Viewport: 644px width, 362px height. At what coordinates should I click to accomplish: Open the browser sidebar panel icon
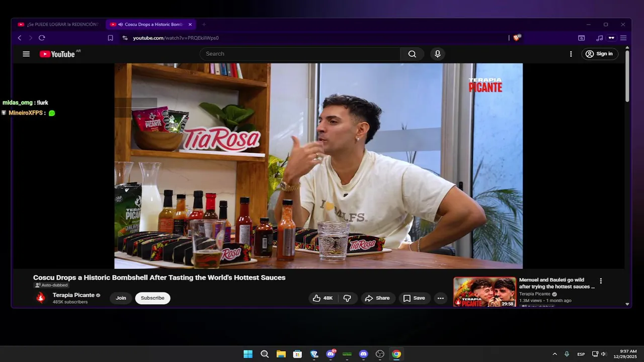pos(581,38)
